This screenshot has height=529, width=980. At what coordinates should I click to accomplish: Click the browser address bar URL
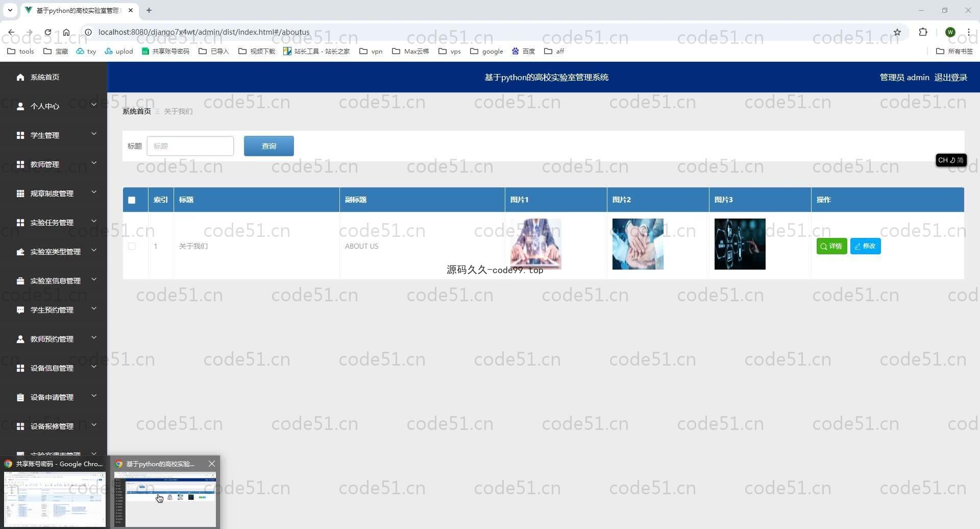pos(204,32)
